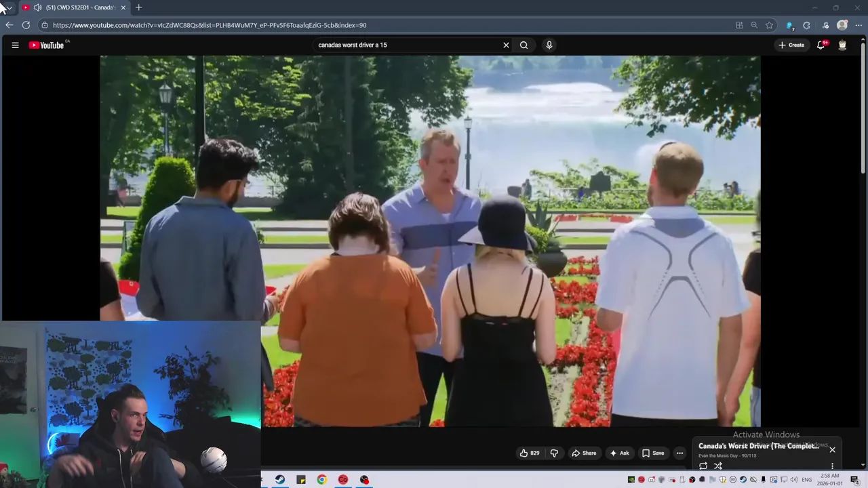Screen dimensions: 868x488
Task: Open a new browser tab
Action: [138, 7]
